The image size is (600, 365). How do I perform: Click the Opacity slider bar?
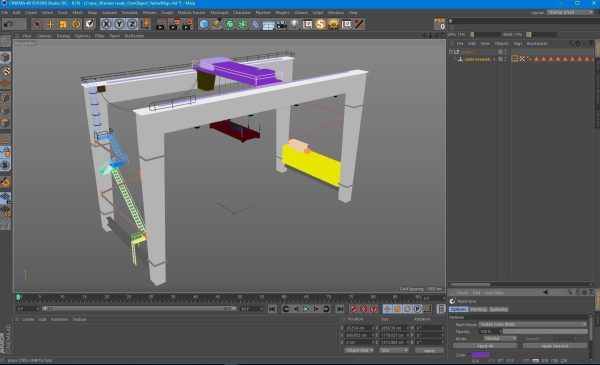click(x=545, y=332)
